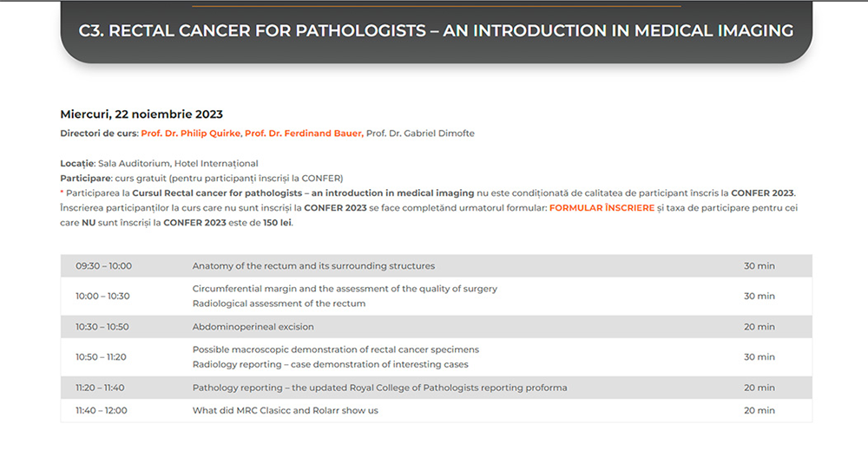Select the 10:30 – 10:50 time slot
868x450 pixels.
102,327
